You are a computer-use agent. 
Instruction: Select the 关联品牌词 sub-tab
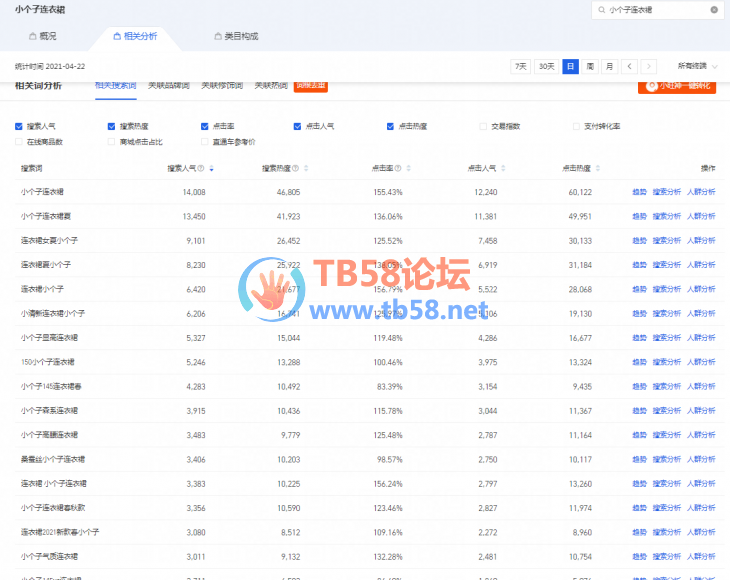tap(169, 86)
